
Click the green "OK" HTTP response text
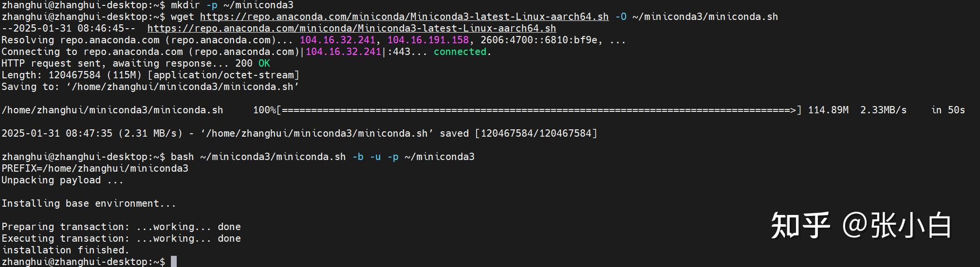tap(264, 63)
